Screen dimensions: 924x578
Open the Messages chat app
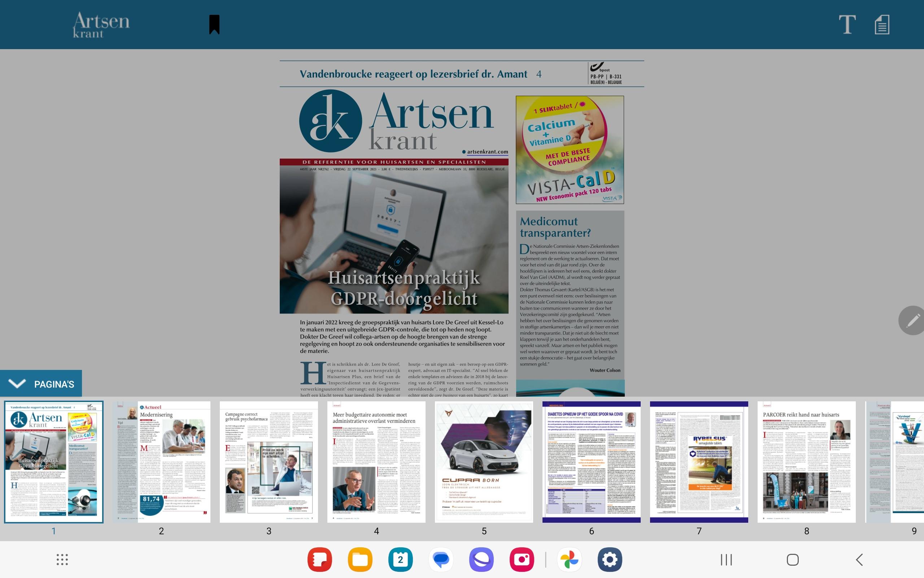441,560
